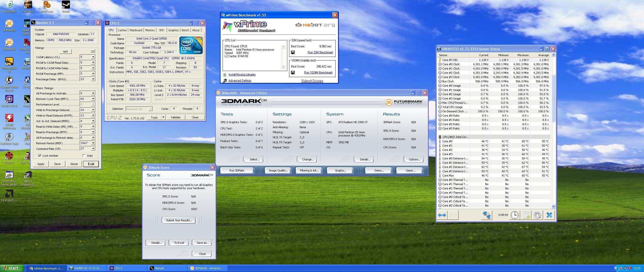Open CPU-Z Tools dropdown arrow
This screenshot has width=644, height=272.
[x=163, y=117]
